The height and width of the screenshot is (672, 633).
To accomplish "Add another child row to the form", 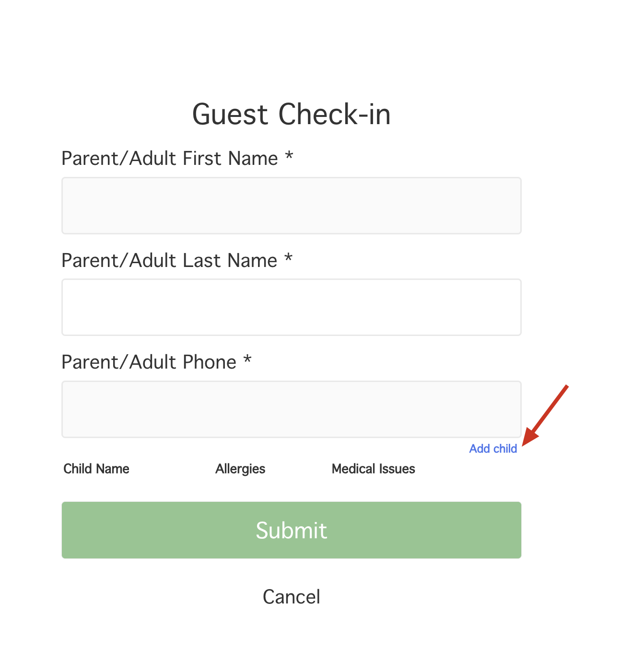I will [493, 449].
